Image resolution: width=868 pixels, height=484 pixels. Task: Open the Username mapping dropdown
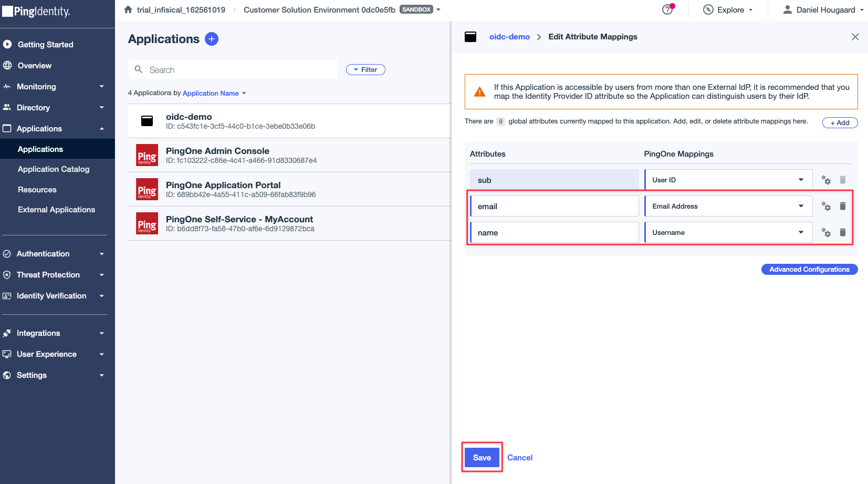click(x=728, y=232)
